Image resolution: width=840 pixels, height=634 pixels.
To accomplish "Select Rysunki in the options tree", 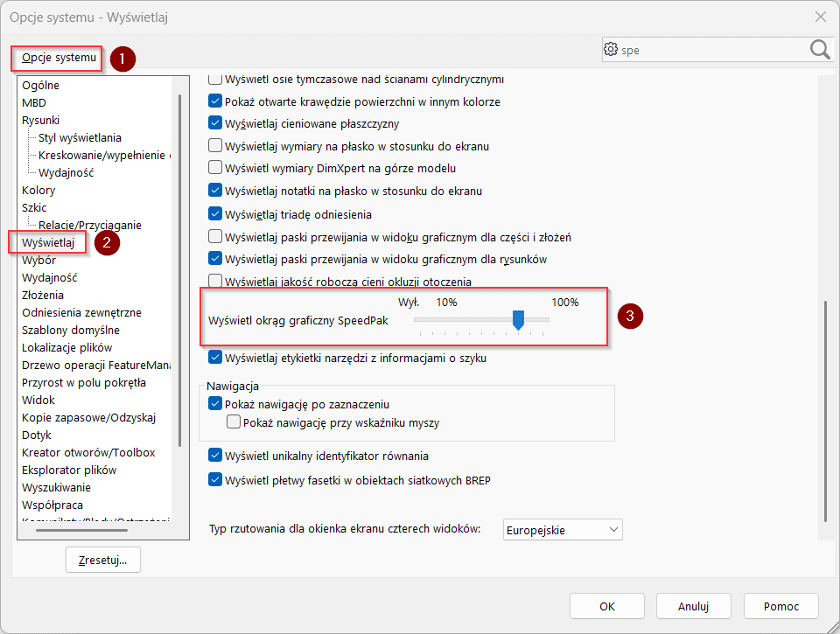I will pos(41,121).
